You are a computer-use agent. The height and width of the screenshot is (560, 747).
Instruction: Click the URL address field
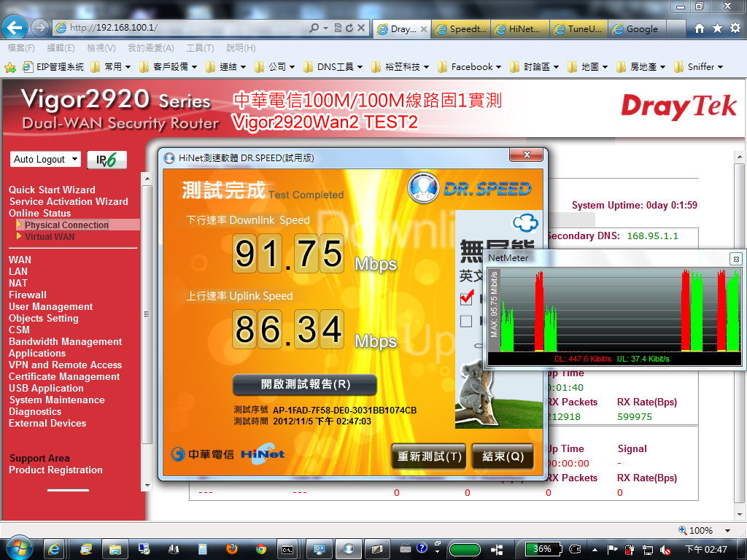point(186,28)
